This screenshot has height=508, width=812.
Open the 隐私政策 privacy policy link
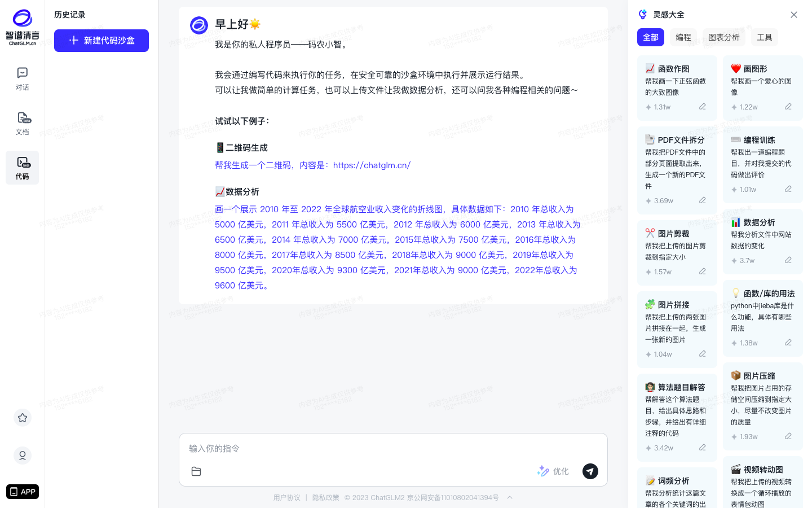[326, 498]
